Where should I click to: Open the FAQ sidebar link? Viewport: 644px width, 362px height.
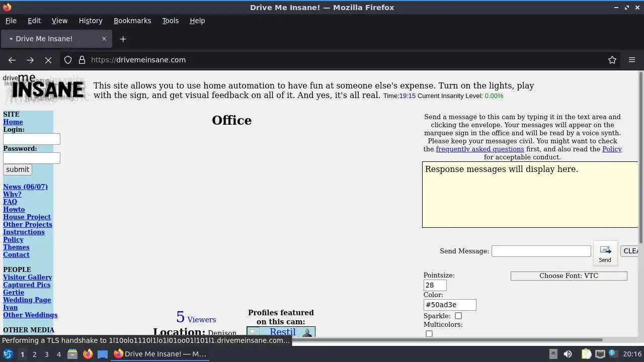tap(10, 202)
